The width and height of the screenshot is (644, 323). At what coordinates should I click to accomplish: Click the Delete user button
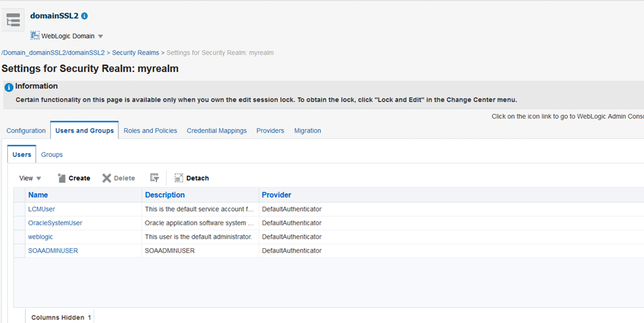click(x=118, y=178)
